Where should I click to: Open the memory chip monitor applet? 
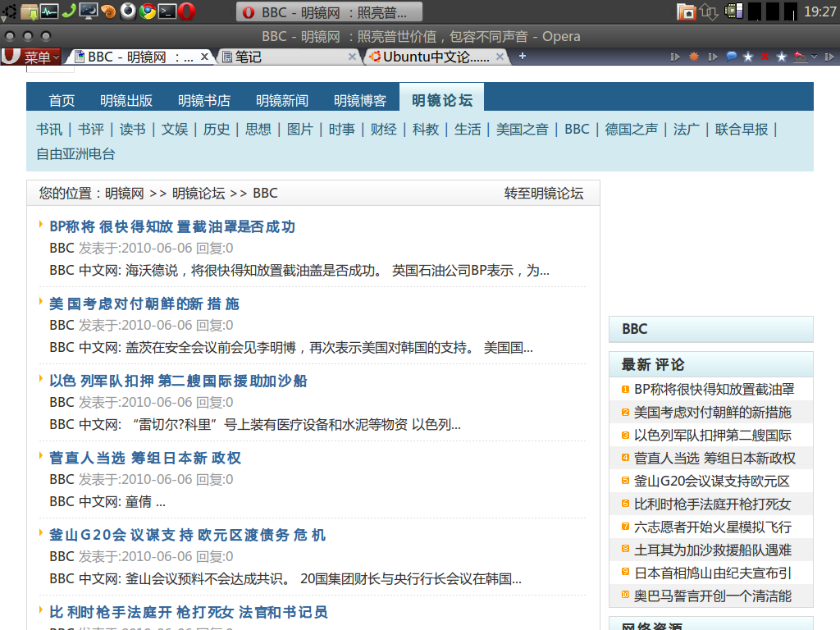pyautogui.click(x=733, y=11)
